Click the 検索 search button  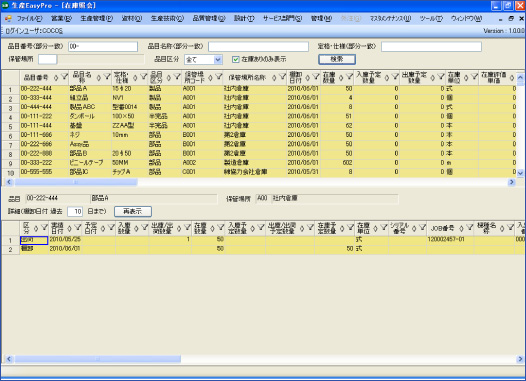point(337,59)
